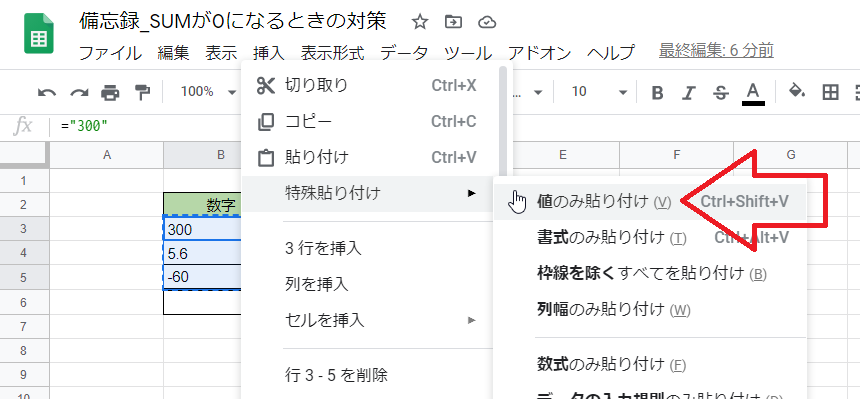The width and height of the screenshot is (860, 399).
Task: Choose 枠線を除くすべてを貼り付け option
Action: [650, 273]
